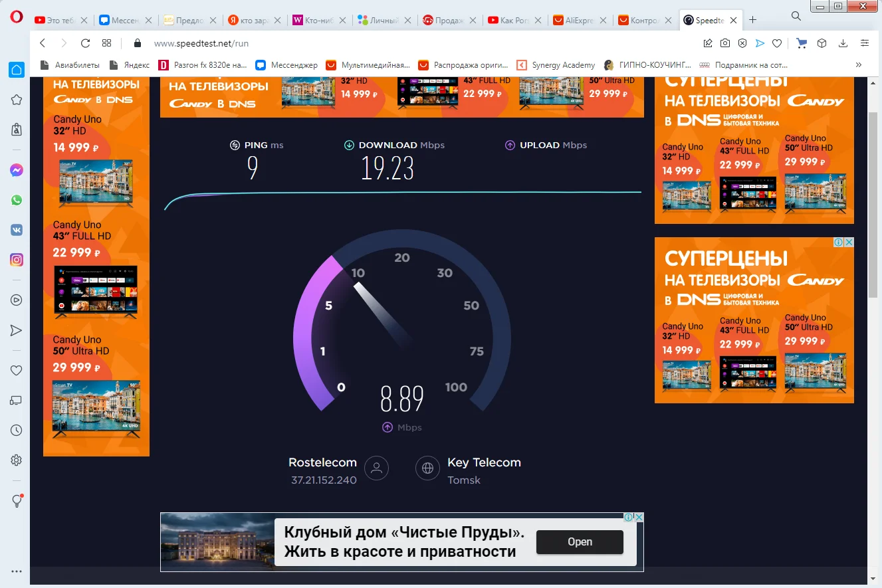Open sidebar Bookmarks star icon

[16, 100]
